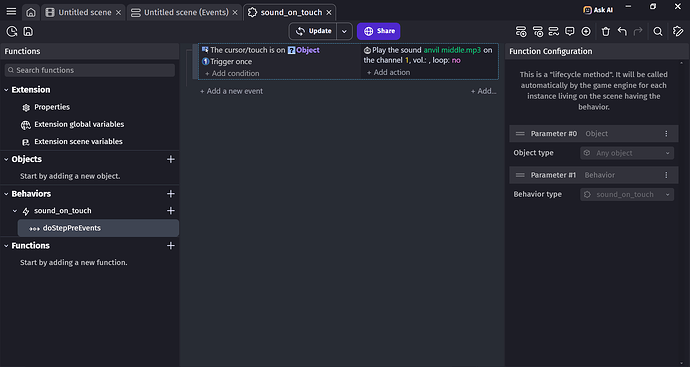Click Add a new event link
The width and height of the screenshot is (690, 367).
click(x=231, y=91)
